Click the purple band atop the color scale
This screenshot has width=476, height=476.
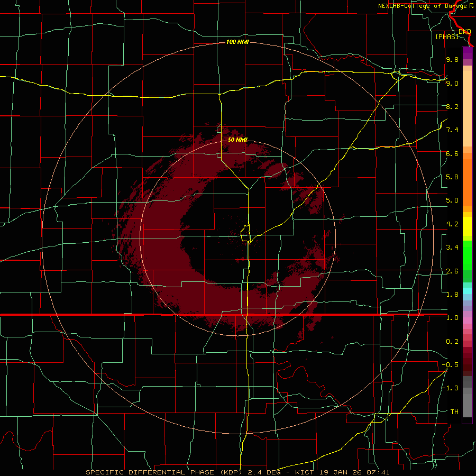[x=467, y=53]
